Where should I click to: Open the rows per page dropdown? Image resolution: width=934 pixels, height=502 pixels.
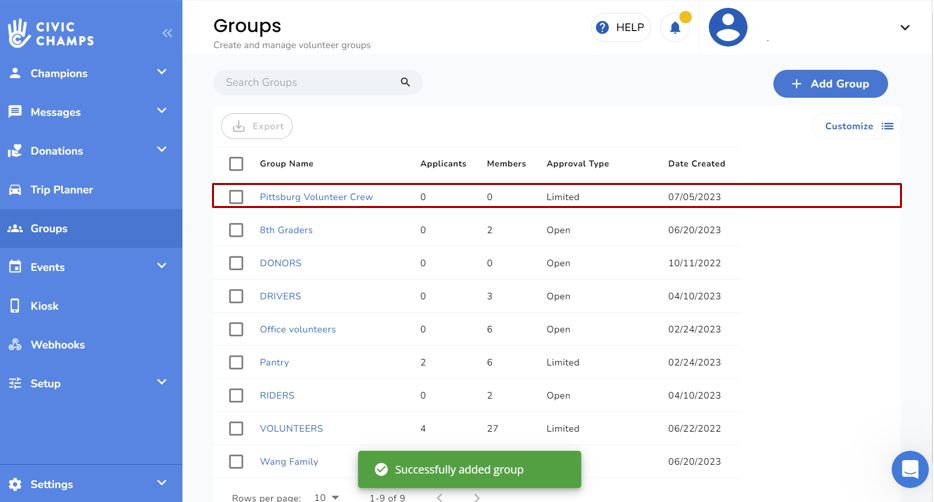(x=327, y=497)
